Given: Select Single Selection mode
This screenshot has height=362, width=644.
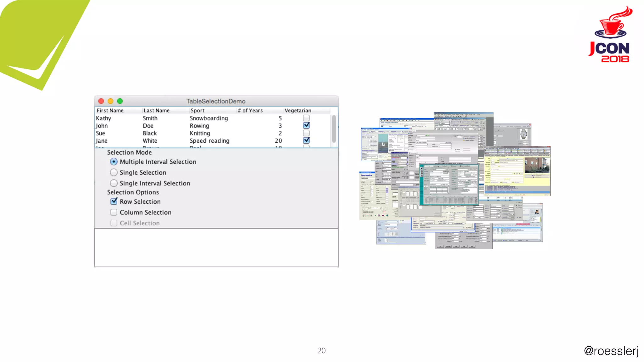Looking at the screenshot, I should point(114,173).
